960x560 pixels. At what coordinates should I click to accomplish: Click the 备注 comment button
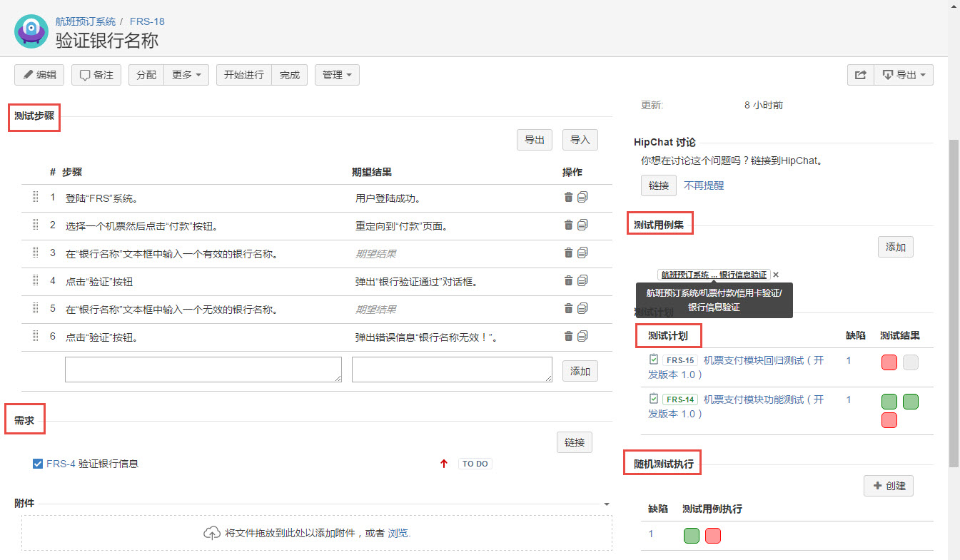point(96,75)
